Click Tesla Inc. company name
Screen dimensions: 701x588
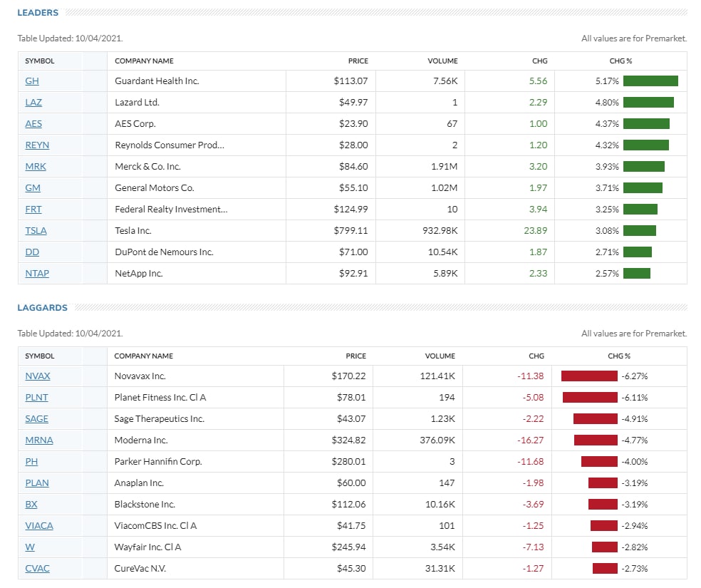pyautogui.click(x=133, y=231)
